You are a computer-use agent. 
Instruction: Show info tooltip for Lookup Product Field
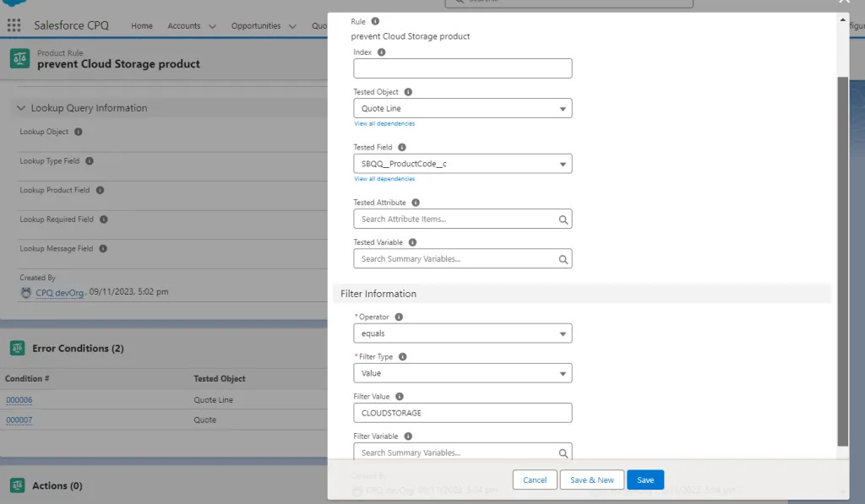pyautogui.click(x=100, y=190)
